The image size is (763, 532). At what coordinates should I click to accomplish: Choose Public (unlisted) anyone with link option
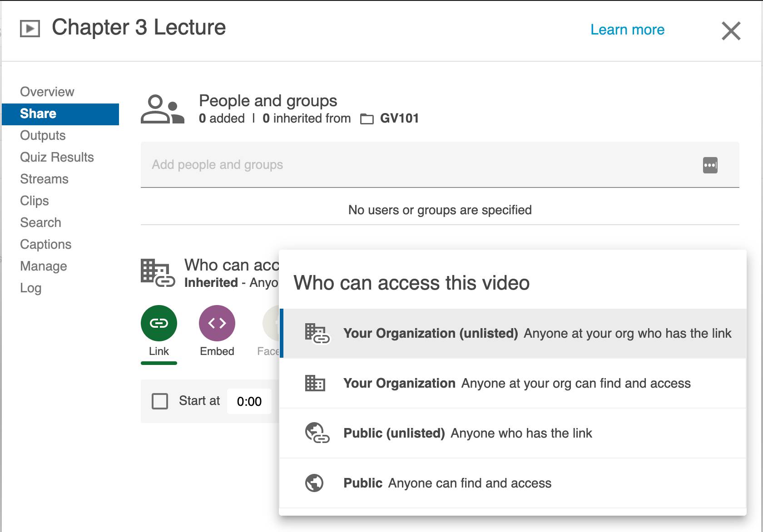(468, 433)
